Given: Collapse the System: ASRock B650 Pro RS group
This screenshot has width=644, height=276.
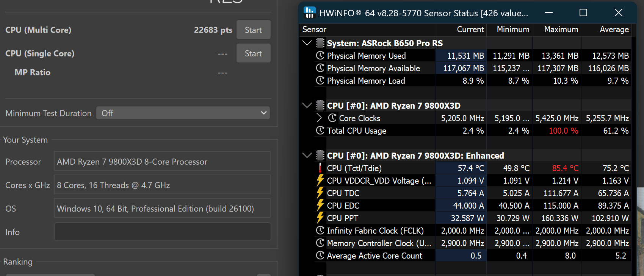Looking at the screenshot, I should pos(307,43).
